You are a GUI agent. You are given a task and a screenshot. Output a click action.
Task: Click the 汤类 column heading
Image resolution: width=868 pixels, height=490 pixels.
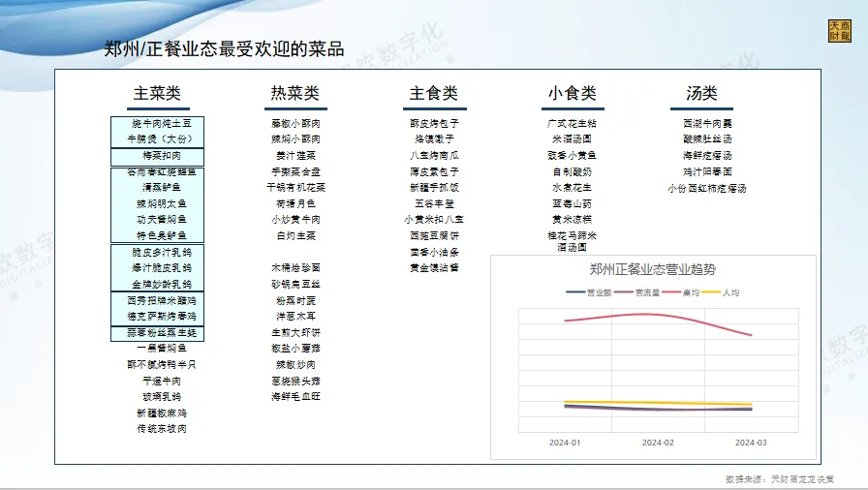(701, 93)
